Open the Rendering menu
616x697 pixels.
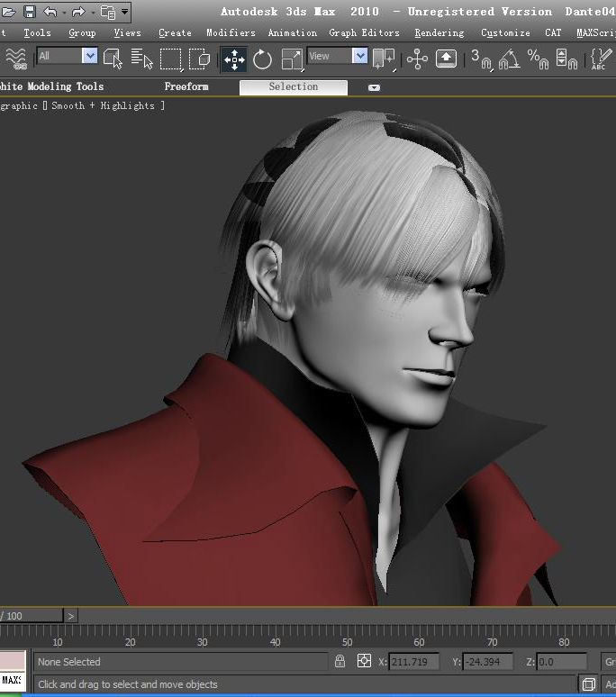[439, 33]
